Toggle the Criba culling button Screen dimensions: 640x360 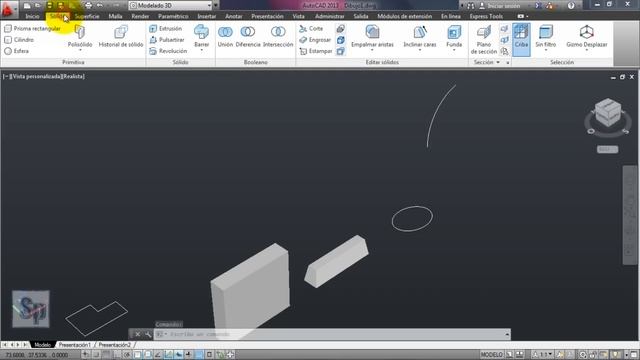click(x=521, y=39)
